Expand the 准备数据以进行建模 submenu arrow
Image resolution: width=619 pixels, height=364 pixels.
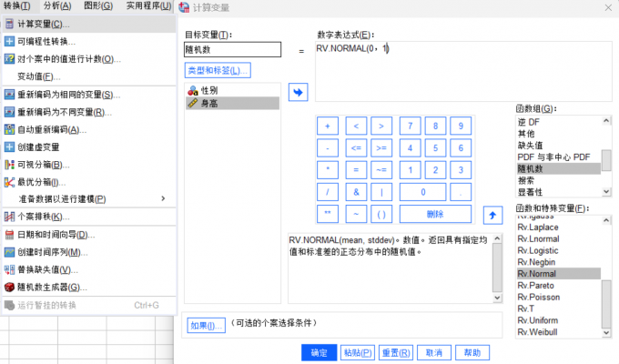(x=163, y=198)
